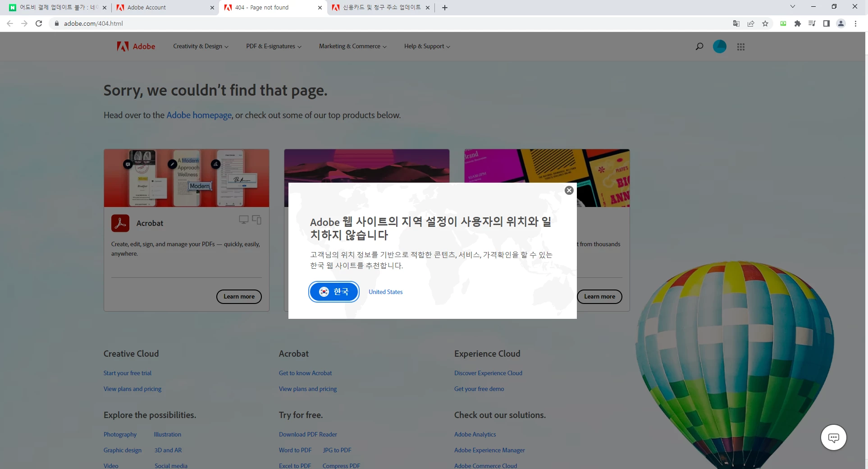The width and height of the screenshot is (868, 469).
Task: Open the chat support bubble icon
Action: coord(834,437)
